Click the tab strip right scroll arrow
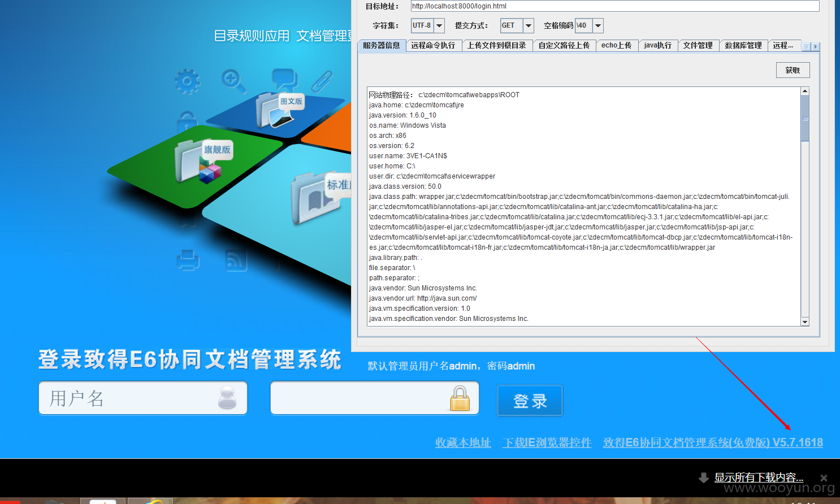 pos(815,46)
